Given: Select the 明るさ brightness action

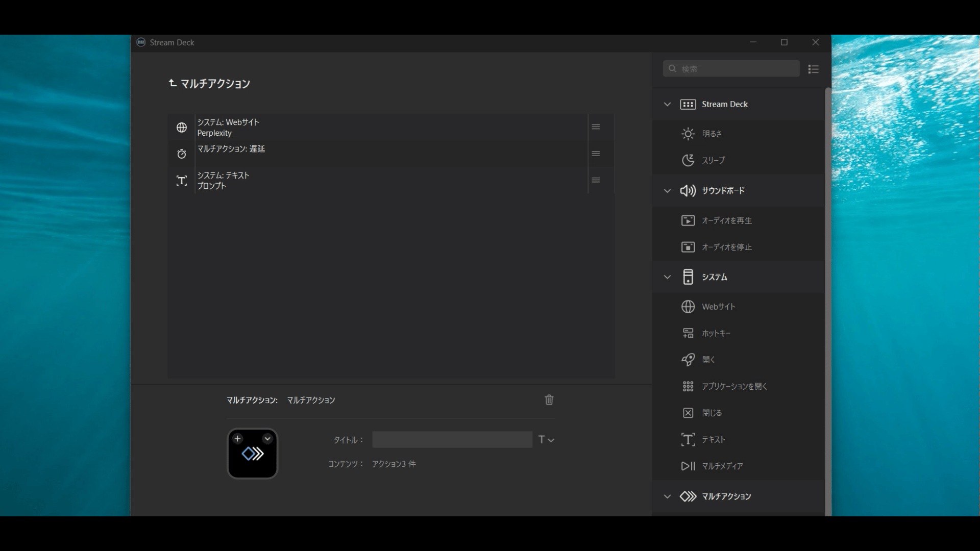Looking at the screenshot, I should [x=712, y=134].
